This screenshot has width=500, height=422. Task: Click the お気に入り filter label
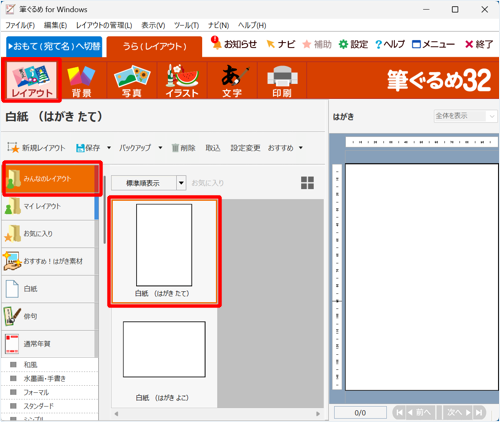(207, 183)
